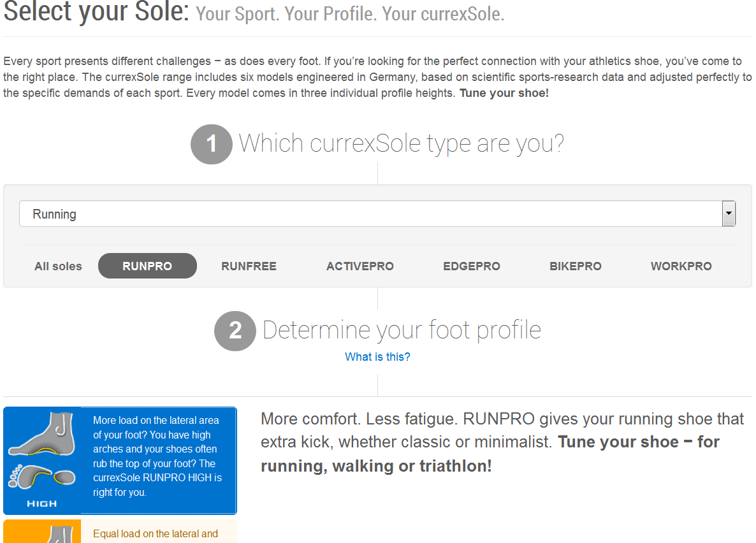This screenshot has width=756, height=543.
Task: Click "Tune your shoe!" bold text in intro
Action: [x=504, y=93]
